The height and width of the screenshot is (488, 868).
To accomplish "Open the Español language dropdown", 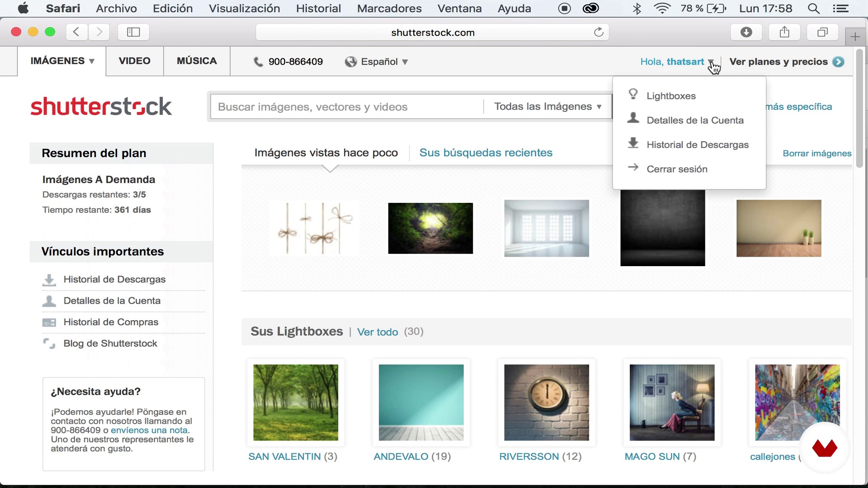I will coord(384,62).
